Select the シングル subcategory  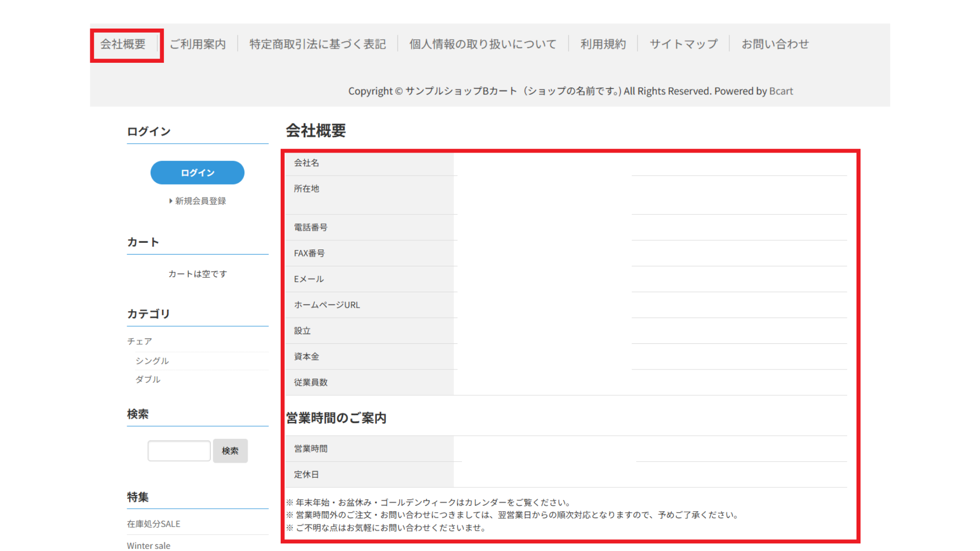(x=152, y=361)
